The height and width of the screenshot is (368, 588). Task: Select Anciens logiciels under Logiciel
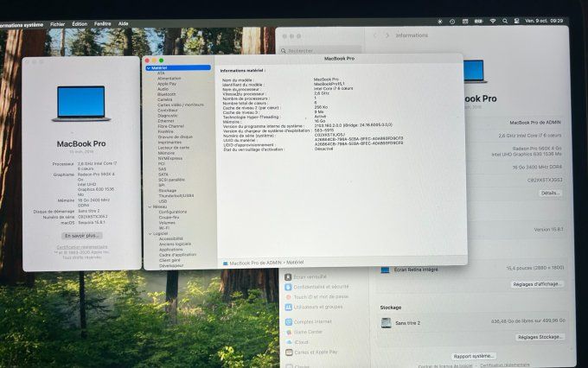click(176, 244)
